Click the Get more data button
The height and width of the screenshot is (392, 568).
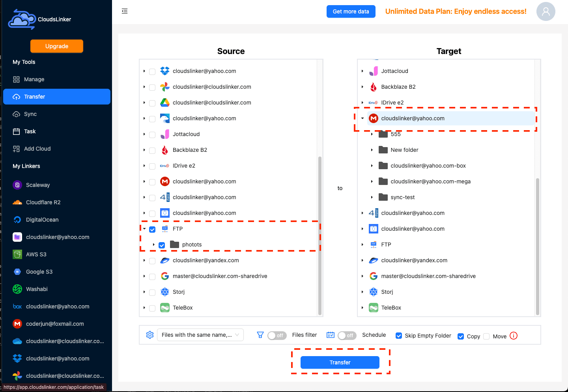[x=351, y=11]
